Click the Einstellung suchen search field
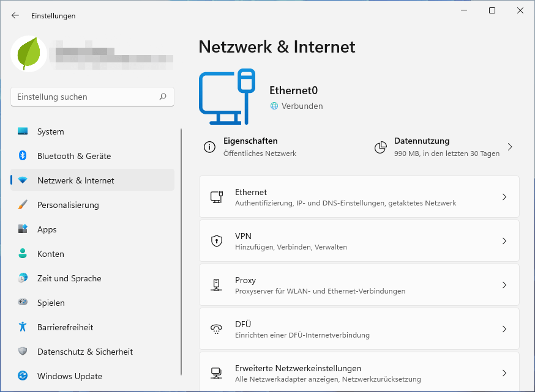 coord(86,97)
